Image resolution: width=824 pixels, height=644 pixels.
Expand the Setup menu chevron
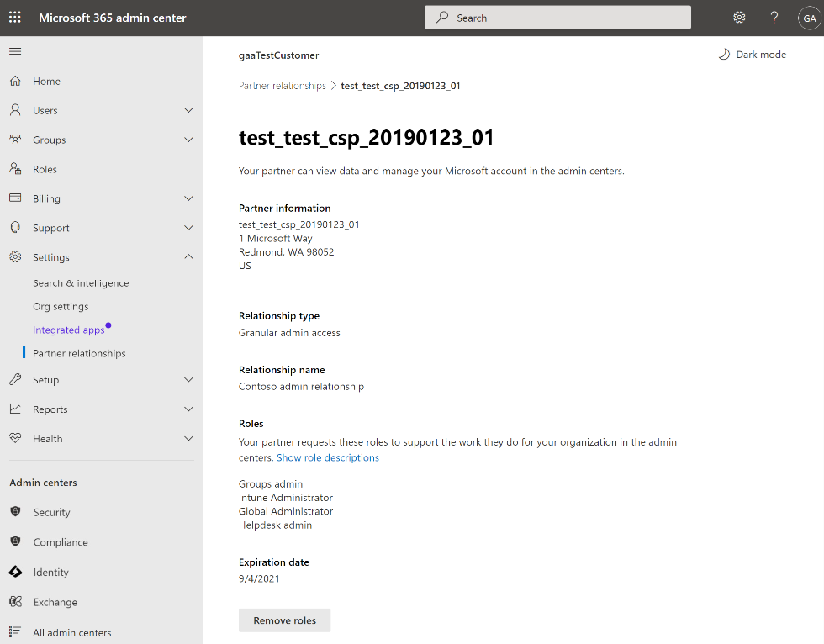click(x=188, y=379)
